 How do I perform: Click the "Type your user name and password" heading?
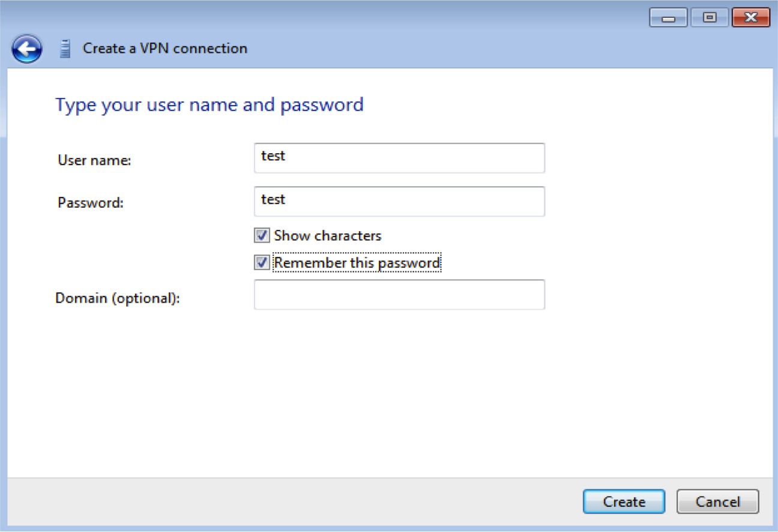click(210, 105)
